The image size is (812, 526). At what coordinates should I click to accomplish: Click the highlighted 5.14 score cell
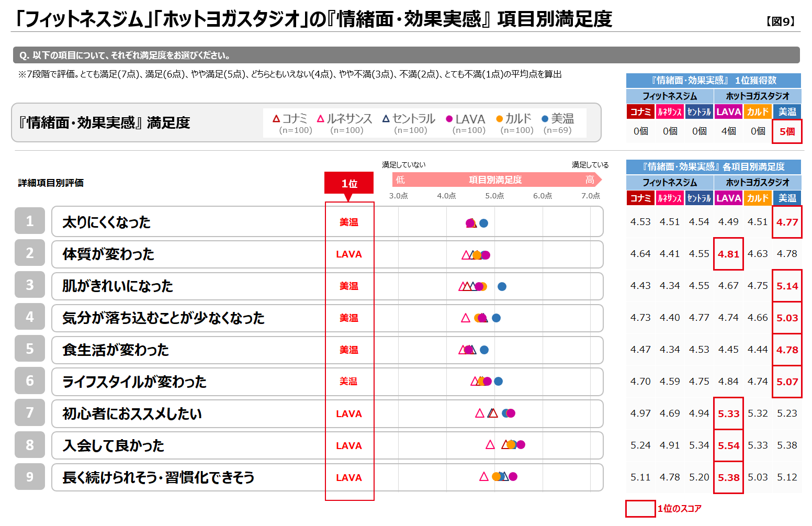coord(787,286)
